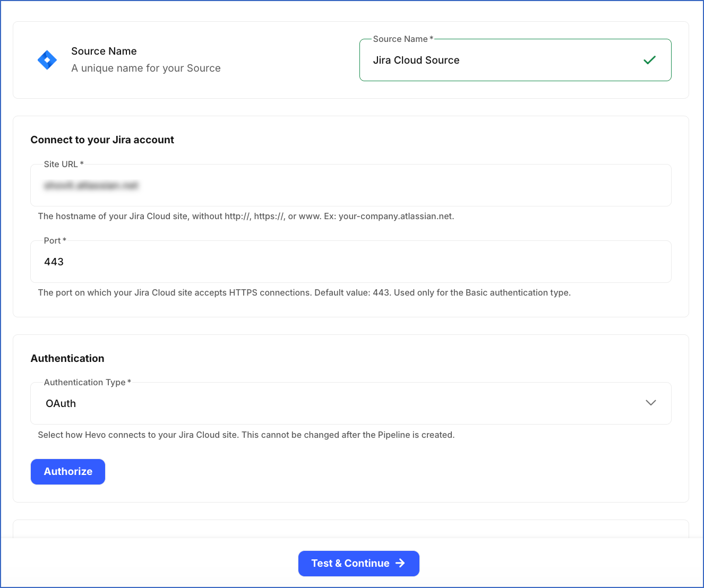Open the Authentication Type dropdown
This screenshot has width=704, height=588.
[x=351, y=403]
